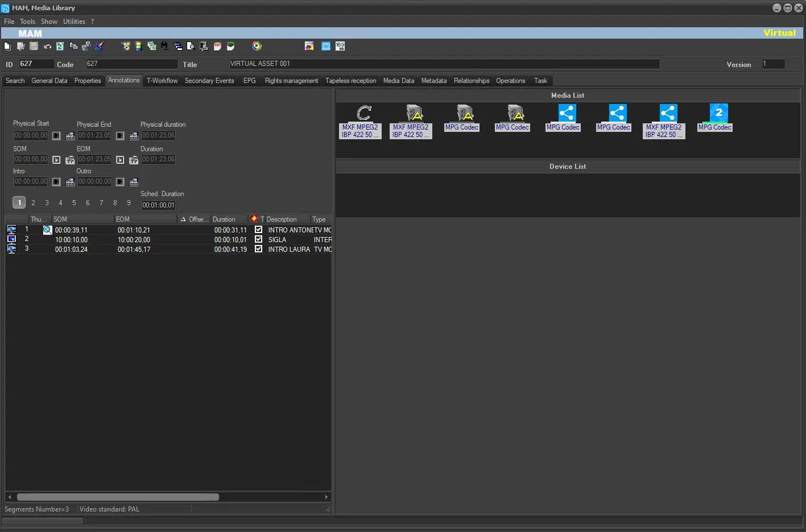Uncheck the INTRO ANTONE segment checkbox
Image resolution: width=806 pixels, height=532 pixels.
pos(258,230)
